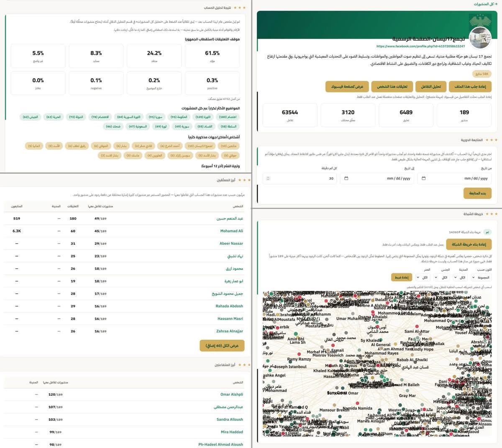Viewport: 502px width, 448px height.
Task: Expand the العمر filter dropdown
Action: [423, 277]
